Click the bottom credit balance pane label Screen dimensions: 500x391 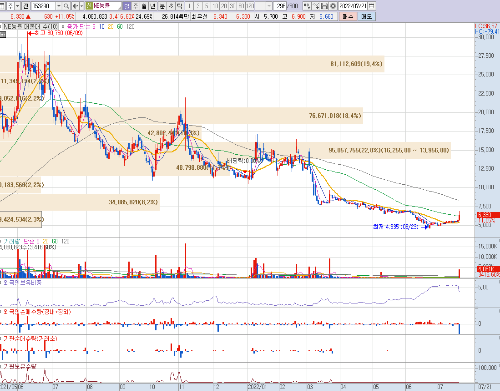pos(19,366)
